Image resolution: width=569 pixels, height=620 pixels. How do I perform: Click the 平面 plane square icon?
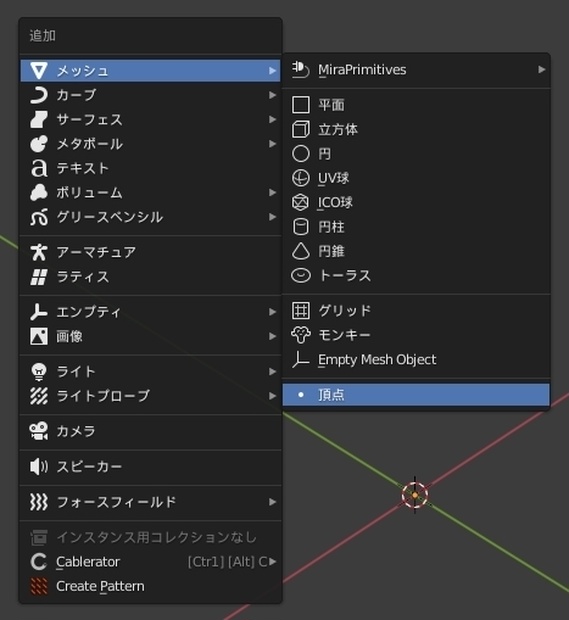pyautogui.click(x=301, y=105)
